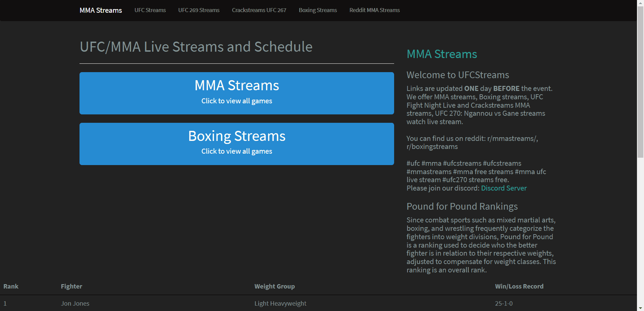Click the MMA Streams brand in navbar

point(101,10)
